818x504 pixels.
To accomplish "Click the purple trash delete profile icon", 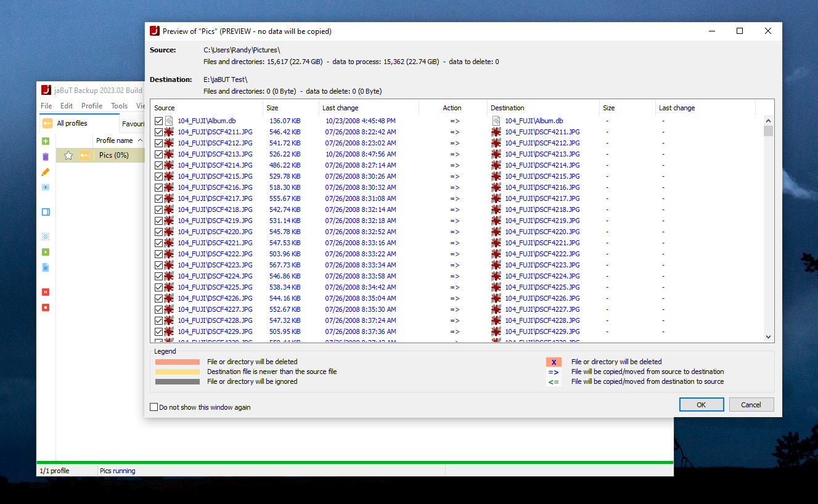I will pyautogui.click(x=46, y=156).
